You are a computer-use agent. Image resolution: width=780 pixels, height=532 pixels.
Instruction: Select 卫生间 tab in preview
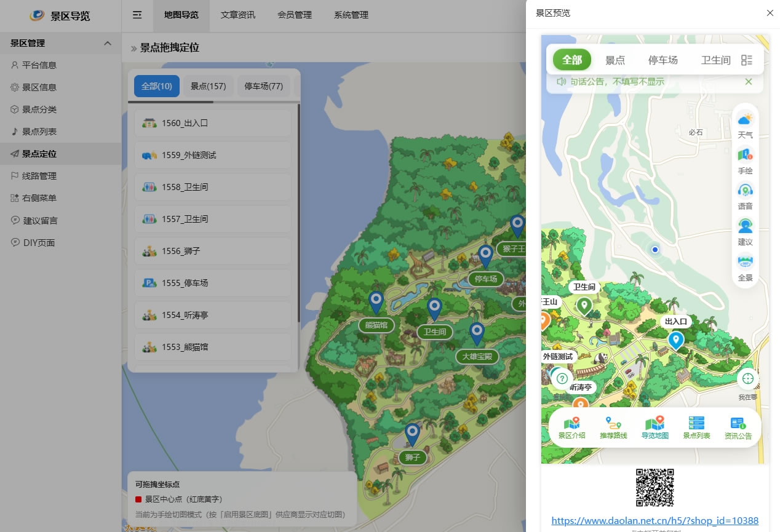click(716, 60)
